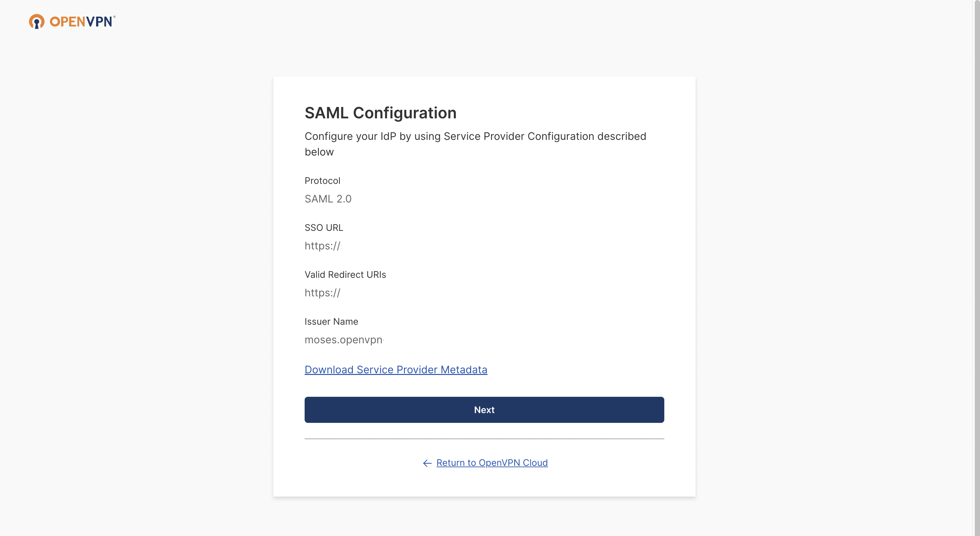
Task: Open Download Service Provider Metadata
Action: [x=396, y=369]
